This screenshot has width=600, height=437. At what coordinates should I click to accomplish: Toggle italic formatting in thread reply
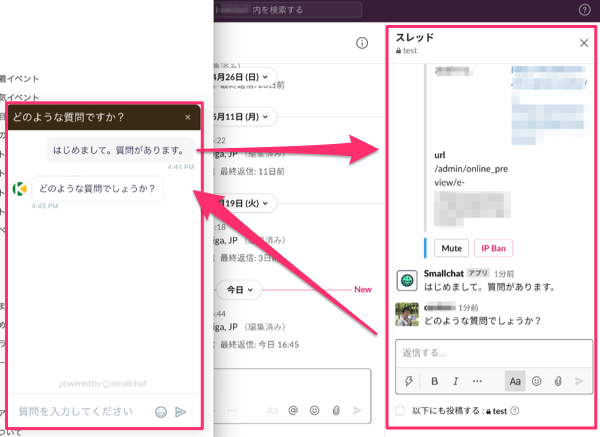pos(455,381)
